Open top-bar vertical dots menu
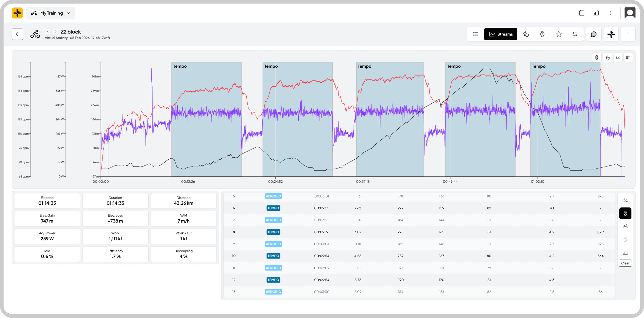 [610, 13]
